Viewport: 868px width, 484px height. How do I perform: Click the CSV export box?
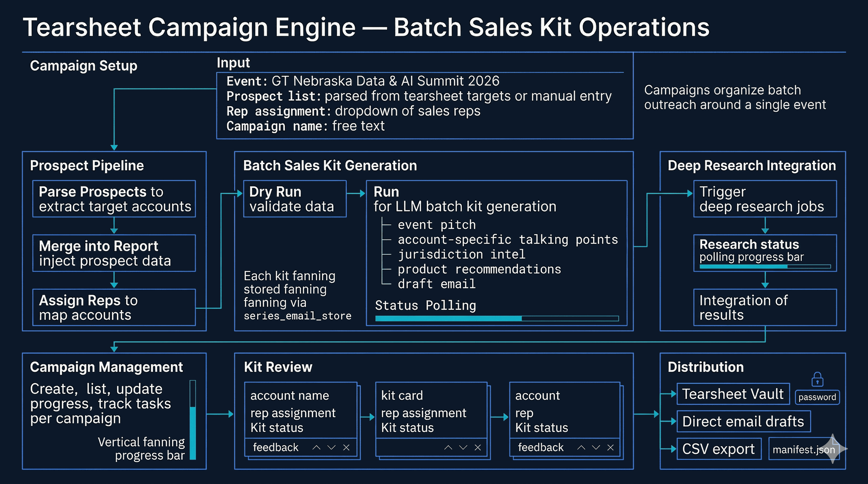[x=719, y=449]
